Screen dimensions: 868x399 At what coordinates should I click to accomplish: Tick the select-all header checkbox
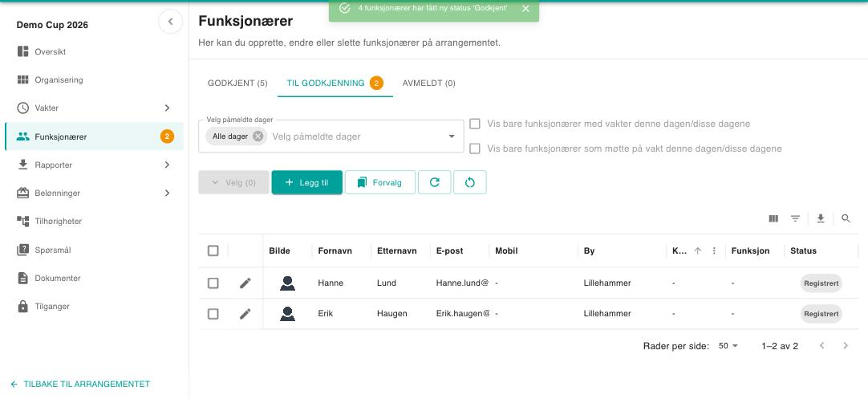(213, 251)
